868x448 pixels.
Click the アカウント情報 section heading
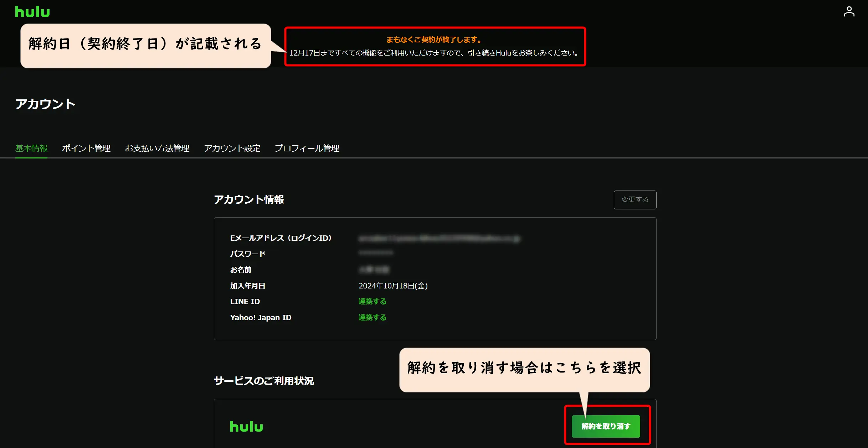click(x=249, y=199)
